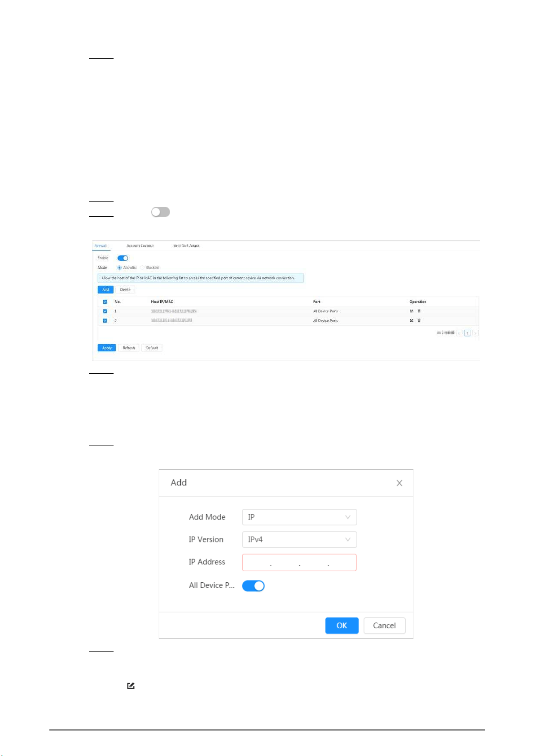The width and height of the screenshot is (535, 756).
Task: Go to previous page of list
Action: click(x=460, y=333)
